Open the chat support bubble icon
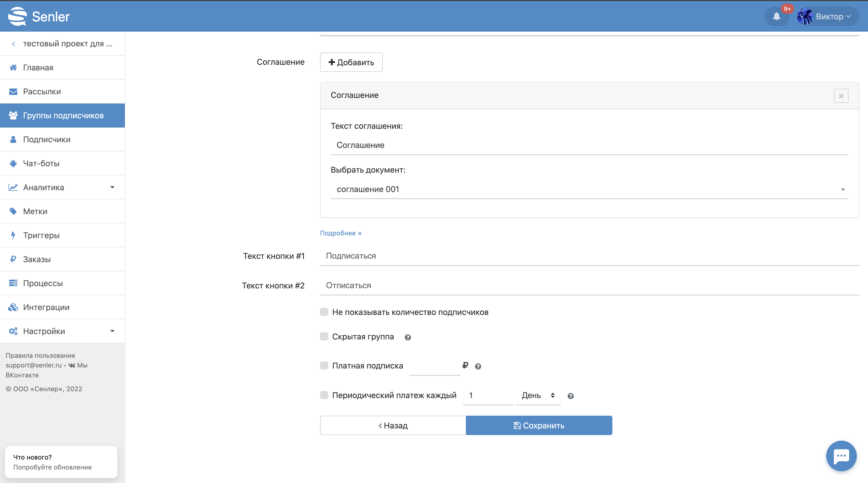This screenshot has width=868, height=483. [841, 456]
